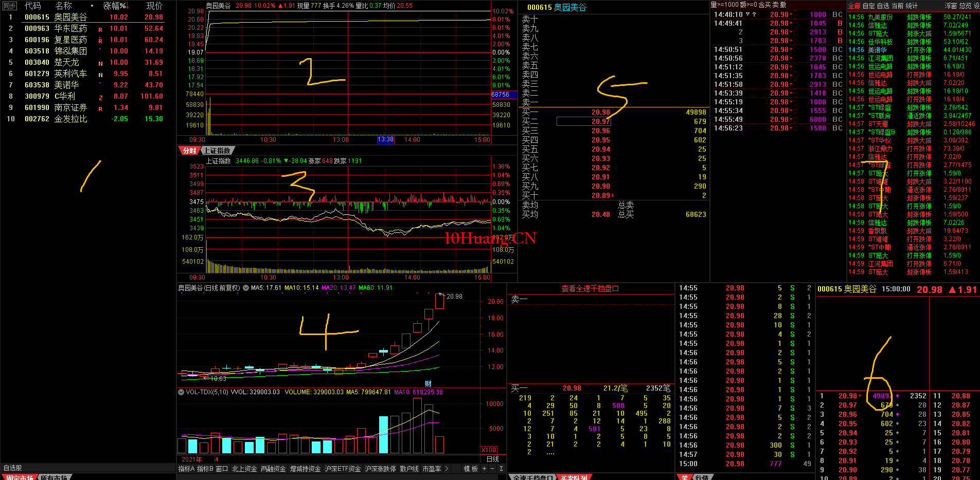Show 两融资金 indicator
This screenshot has height=480, width=980.
[273, 469]
